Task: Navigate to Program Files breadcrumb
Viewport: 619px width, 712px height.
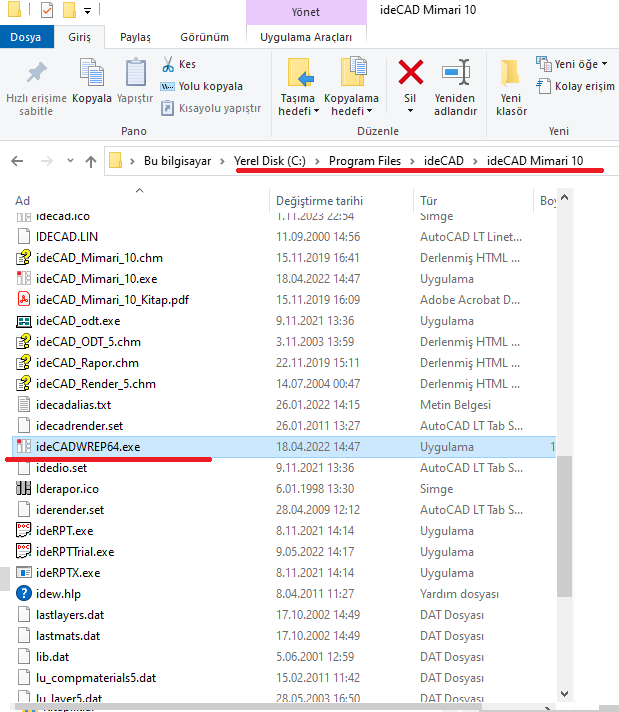Action: pos(365,161)
